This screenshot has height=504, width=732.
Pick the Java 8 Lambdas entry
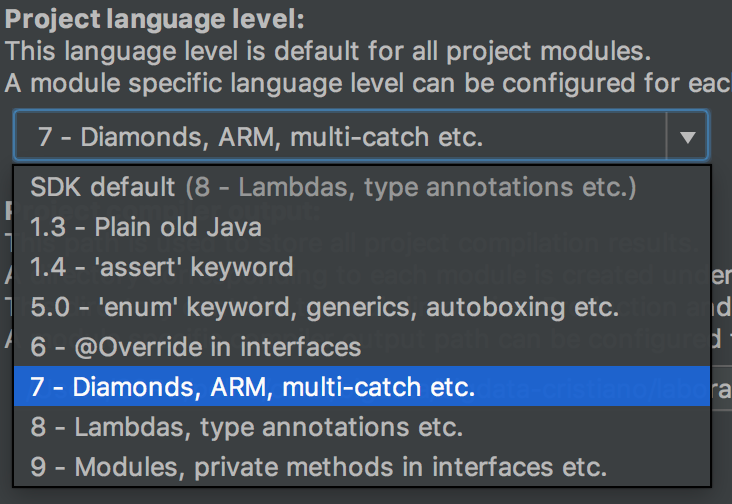[x=246, y=427]
